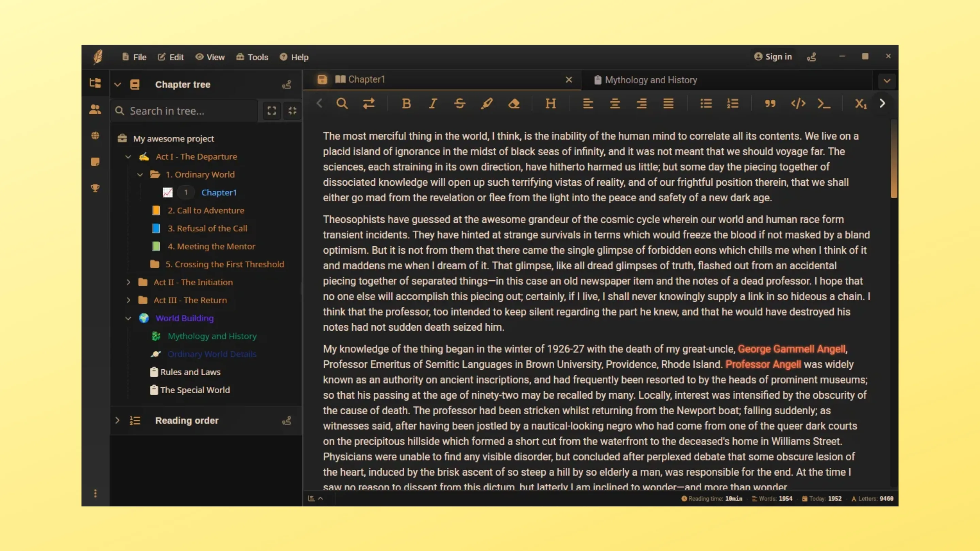
Task: Switch to Mythology and History tab
Action: pos(651,80)
